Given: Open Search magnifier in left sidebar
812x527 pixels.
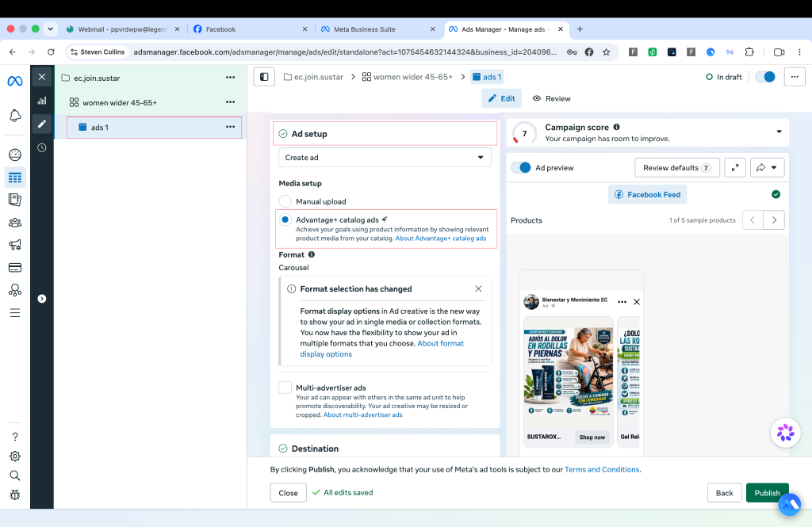Looking at the screenshot, I should click(x=15, y=475).
